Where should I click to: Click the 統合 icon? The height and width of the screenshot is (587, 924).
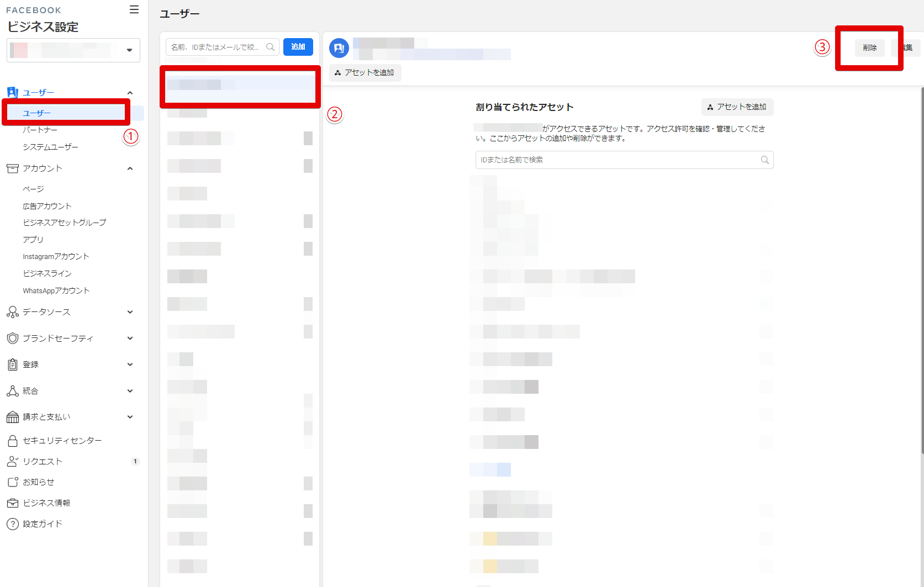pyautogui.click(x=12, y=391)
